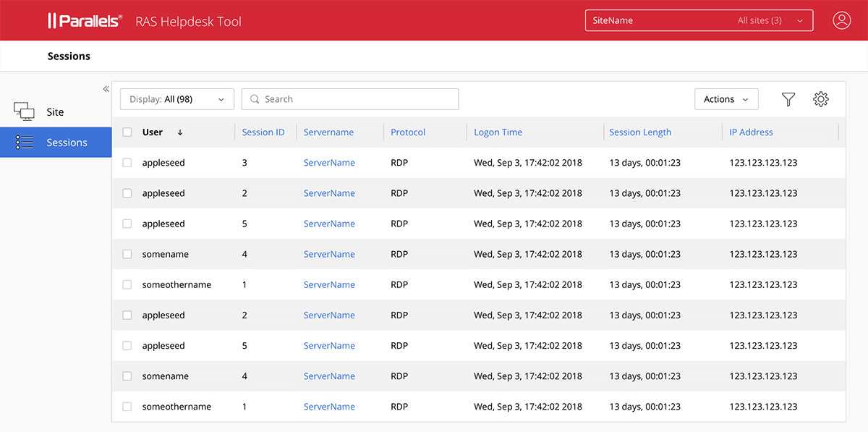Open the Actions dropdown
The image size is (868, 432).
(726, 99)
